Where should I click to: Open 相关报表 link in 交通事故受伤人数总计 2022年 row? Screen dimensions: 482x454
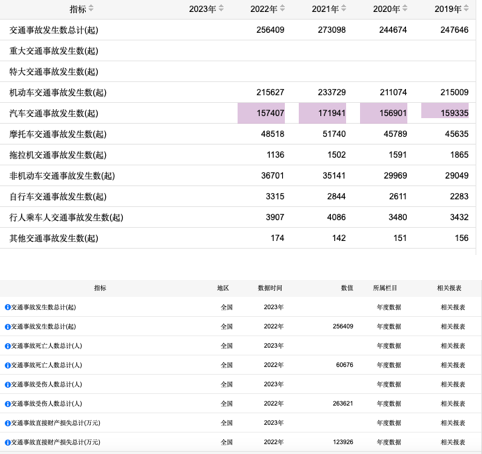453,404
